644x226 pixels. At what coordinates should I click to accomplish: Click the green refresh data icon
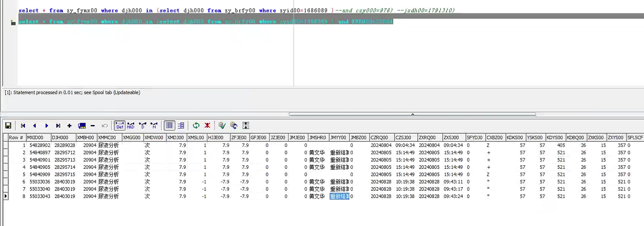(x=196, y=125)
